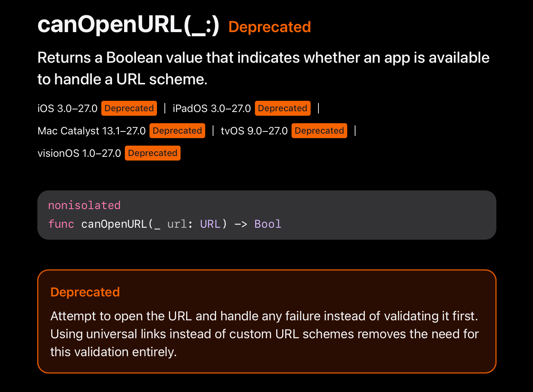Screen dimensions: 533x392
Task: Click canOpenURL function name in code block
Action: (x=114, y=224)
